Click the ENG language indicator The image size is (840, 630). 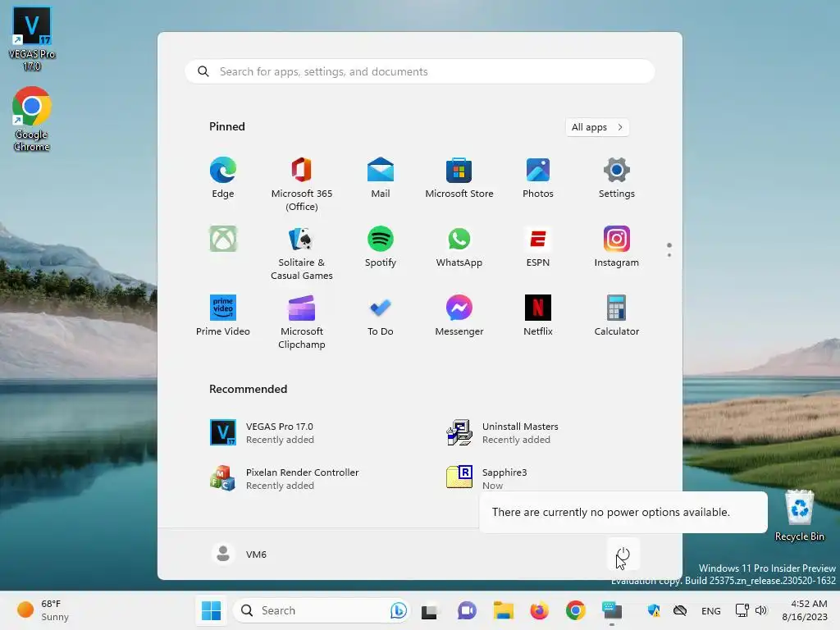coord(711,610)
